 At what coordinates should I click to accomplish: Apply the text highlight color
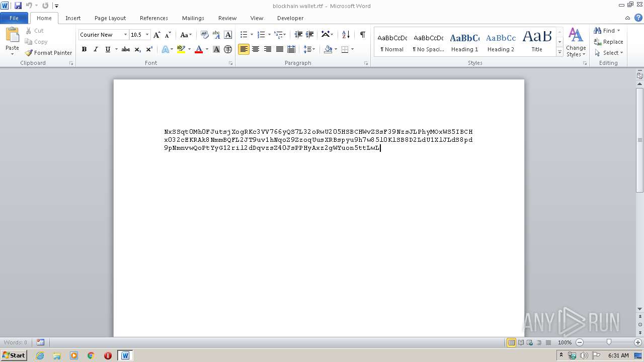pos(181,49)
